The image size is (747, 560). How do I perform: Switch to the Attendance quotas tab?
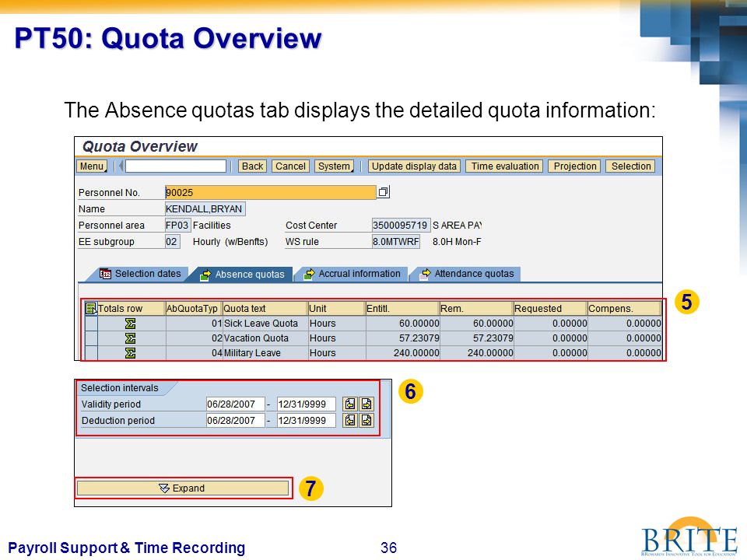[x=468, y=274]
